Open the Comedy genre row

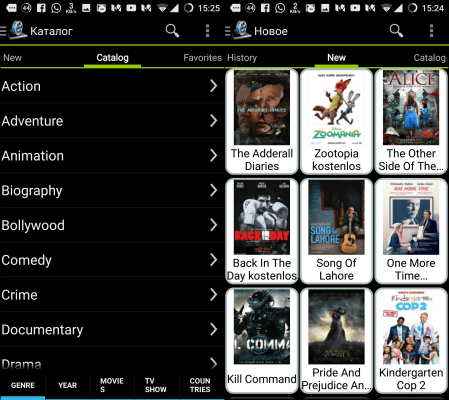(112, 260)
